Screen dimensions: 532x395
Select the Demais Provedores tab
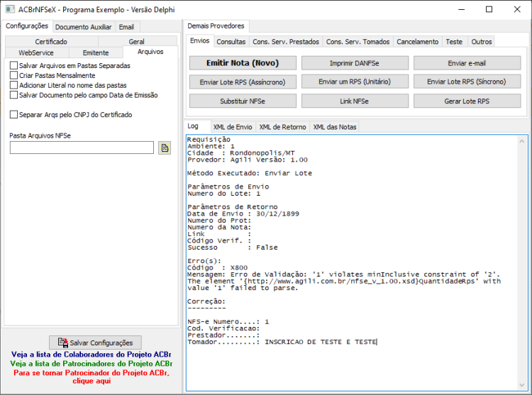point(216,26)
